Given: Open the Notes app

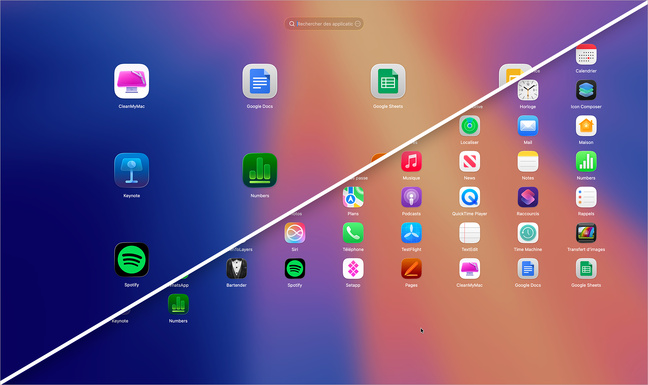Looking at the screenshot, I should 528,162.
